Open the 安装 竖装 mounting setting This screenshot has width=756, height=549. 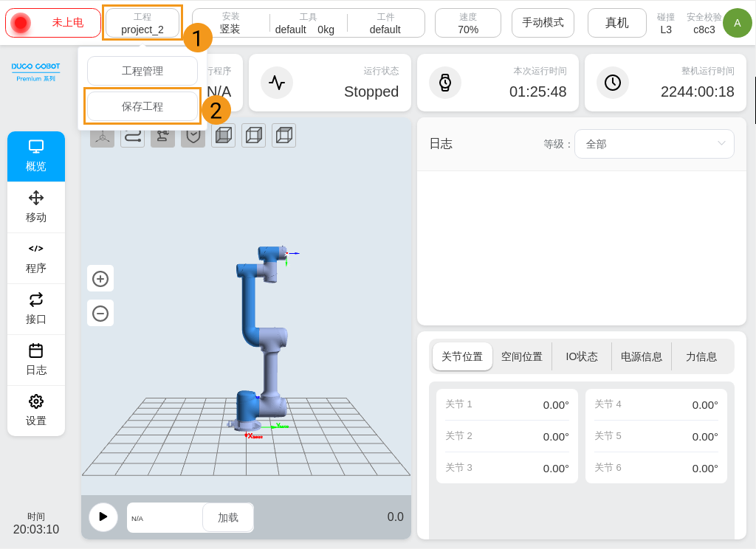click(x=230, y=23)
